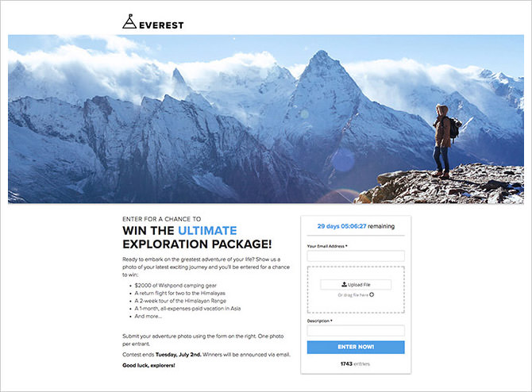This screenshot has width=532, height=392.
Task: Click the 2-week tour of Himalayan Range bullet
Action: 180,301
